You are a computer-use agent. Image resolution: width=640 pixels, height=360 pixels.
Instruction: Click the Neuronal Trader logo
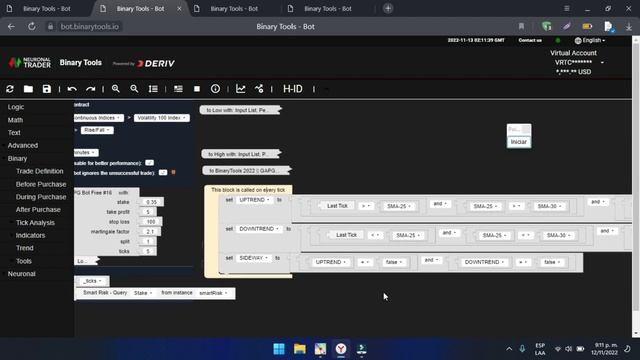tap(30, 62)
